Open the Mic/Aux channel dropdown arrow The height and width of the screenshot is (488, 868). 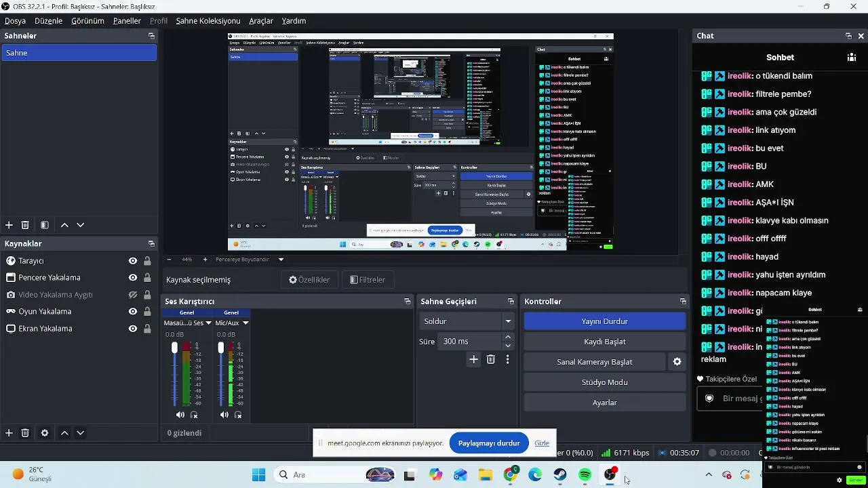click(x=245, y=323)
